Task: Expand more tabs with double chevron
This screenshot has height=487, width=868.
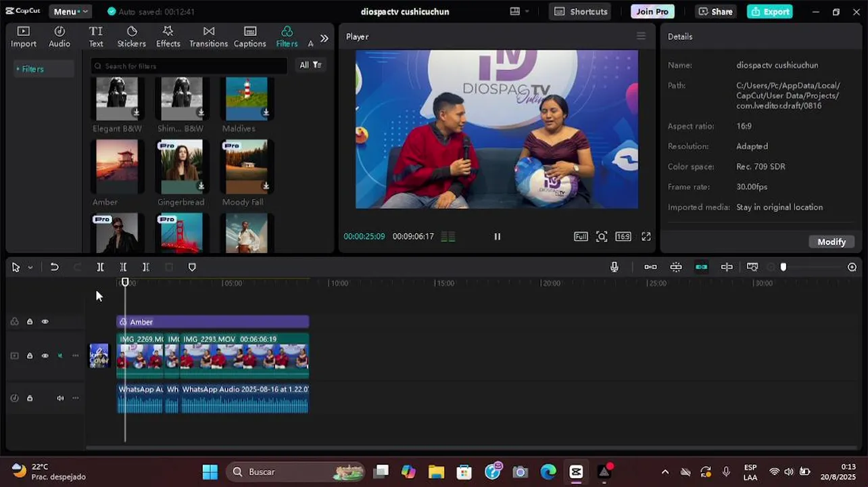Action: point(324,39)
